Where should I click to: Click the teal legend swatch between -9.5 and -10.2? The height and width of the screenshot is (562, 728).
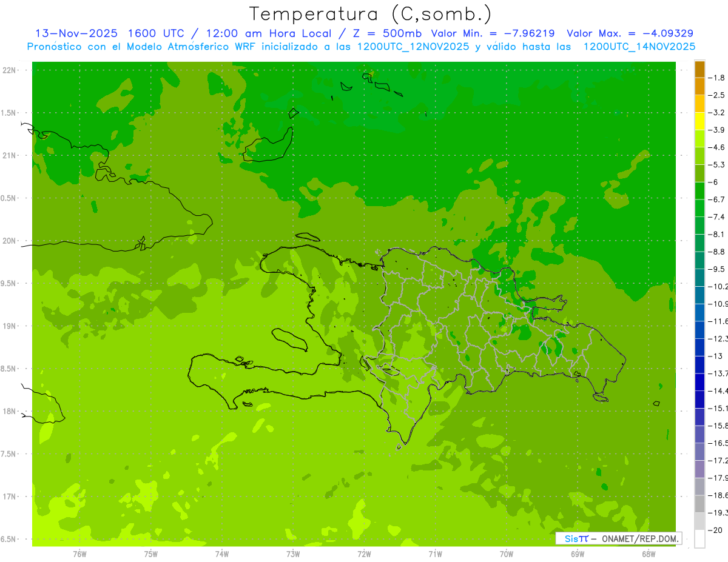coord(699,278)
